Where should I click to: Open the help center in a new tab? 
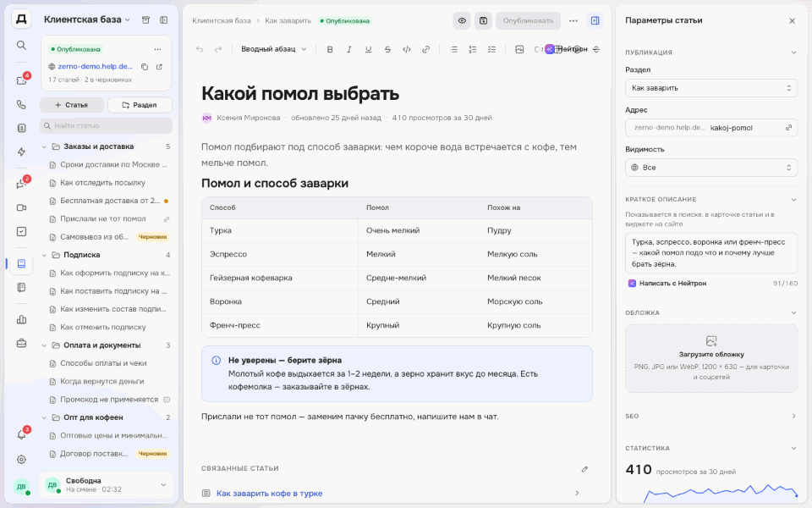pos(160,66)
